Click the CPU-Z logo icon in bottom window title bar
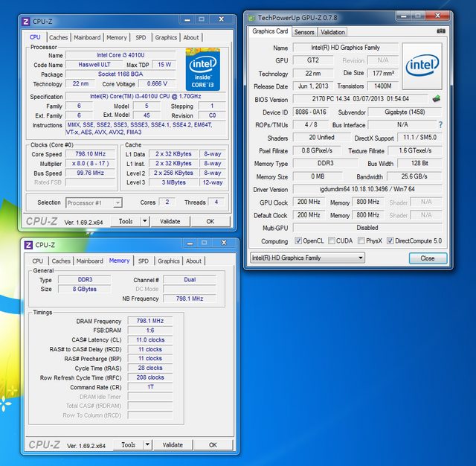This screenshot has height=466, width=476. (x=28, y=245)
